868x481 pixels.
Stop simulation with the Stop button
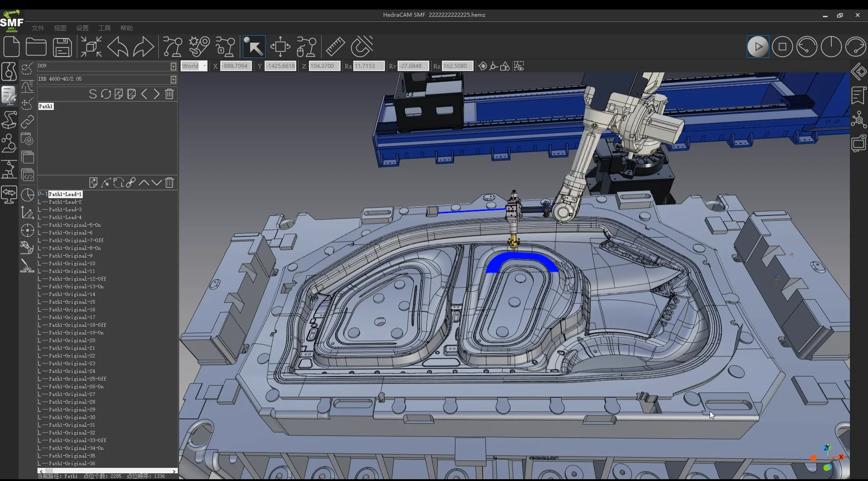point(782,47)
